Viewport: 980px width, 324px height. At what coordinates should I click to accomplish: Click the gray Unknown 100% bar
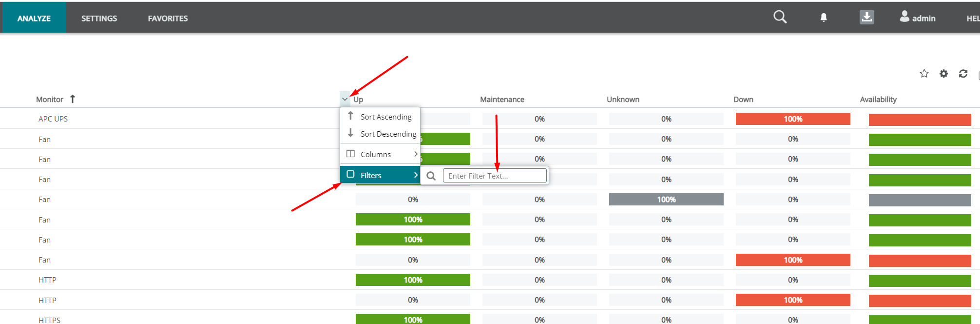(x=666, y=200)
